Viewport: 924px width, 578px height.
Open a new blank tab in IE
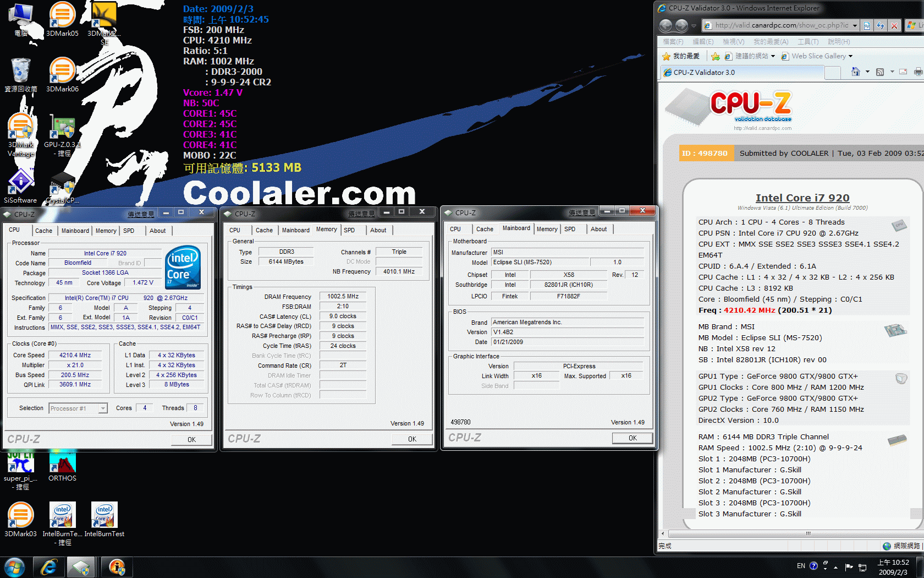click(833, 72)
